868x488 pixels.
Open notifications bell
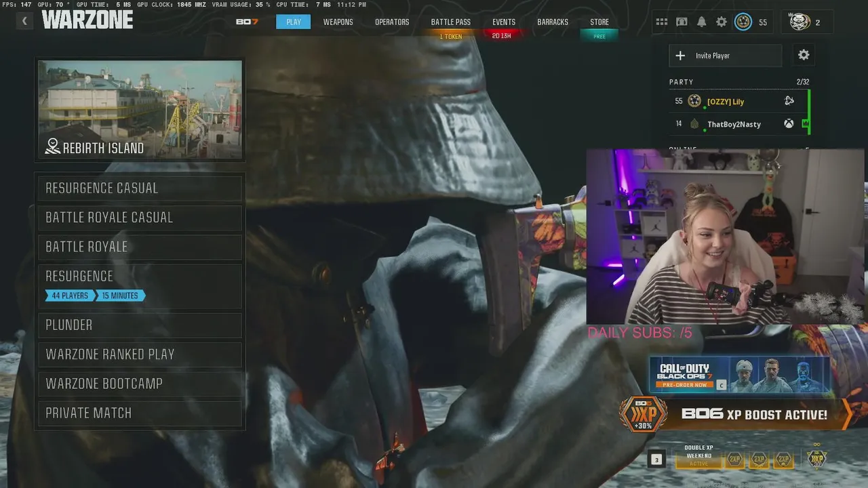(702, 22)
